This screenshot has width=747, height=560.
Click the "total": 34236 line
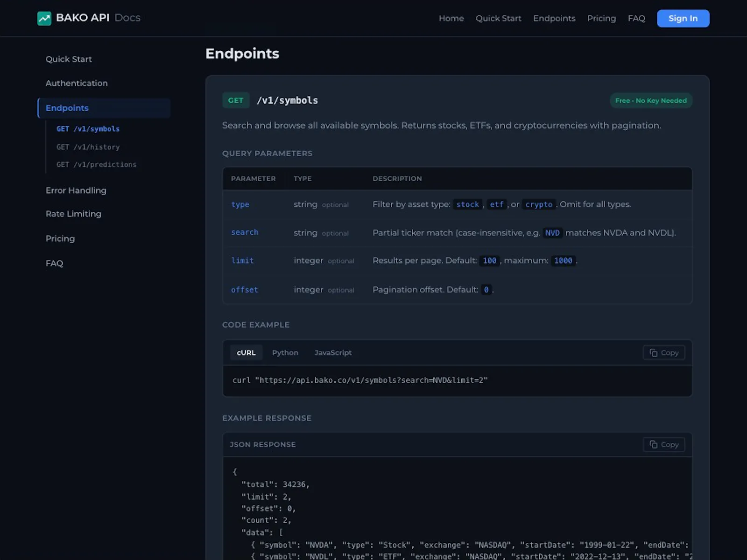[275, 484]
